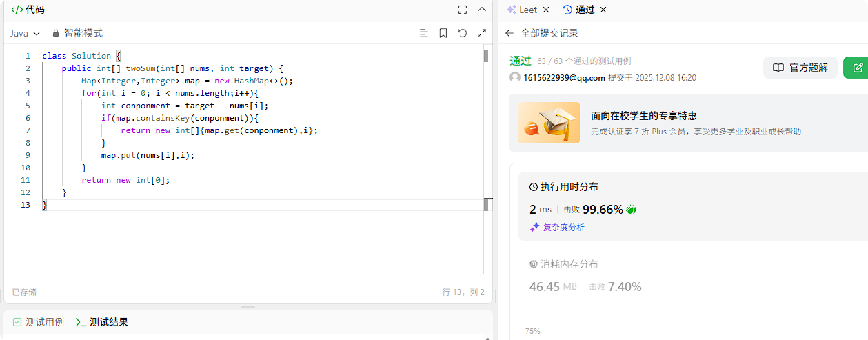Screen dimensions: 868x340
Task: Open the student discount banner
Action: point(689,123)
